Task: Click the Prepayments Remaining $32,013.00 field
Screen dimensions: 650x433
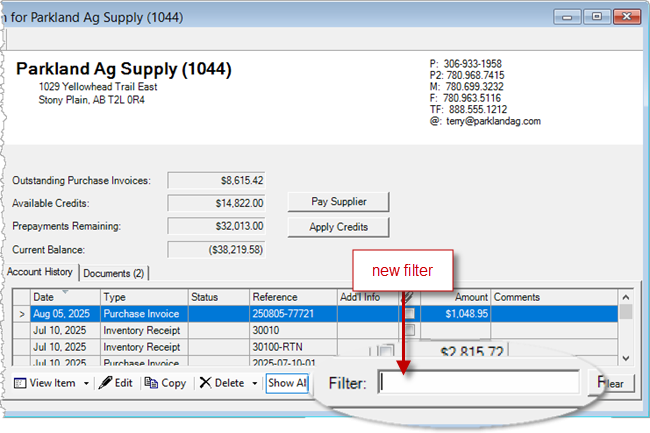Action: [216, 226]
